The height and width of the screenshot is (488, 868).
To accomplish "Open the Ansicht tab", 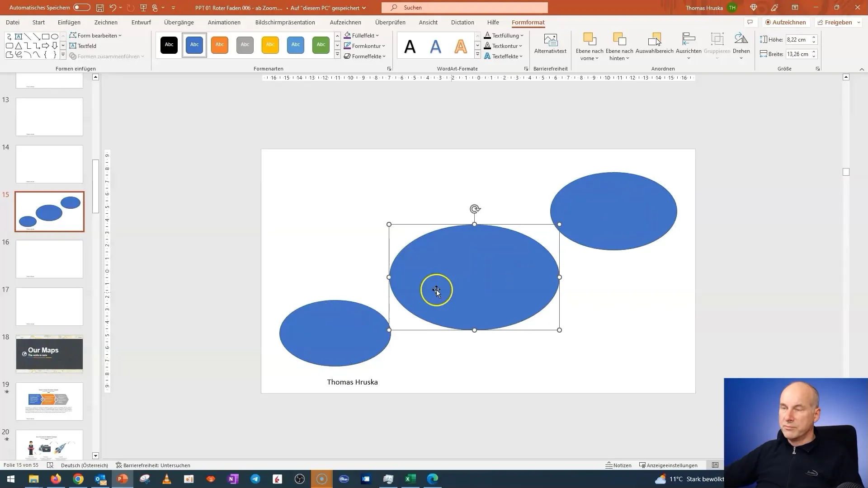I will tap(428, 22).
